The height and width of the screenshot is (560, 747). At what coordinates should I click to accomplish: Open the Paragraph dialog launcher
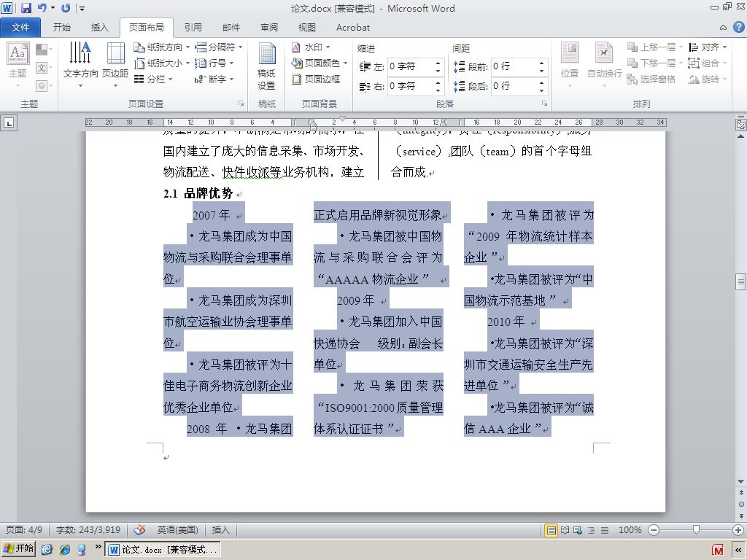(544, 104)
